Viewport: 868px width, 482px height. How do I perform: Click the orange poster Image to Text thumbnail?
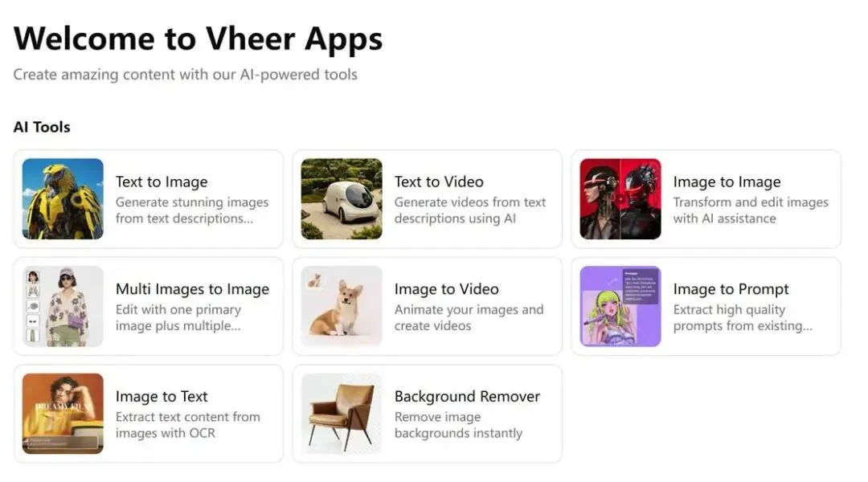(63, 414)
